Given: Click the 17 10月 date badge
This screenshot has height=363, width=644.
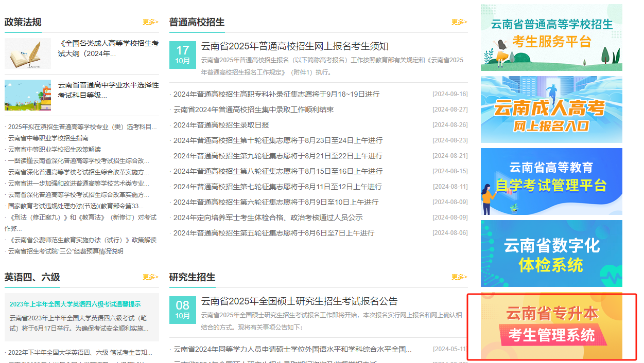Looking at the screenshot, I should 183,55.
